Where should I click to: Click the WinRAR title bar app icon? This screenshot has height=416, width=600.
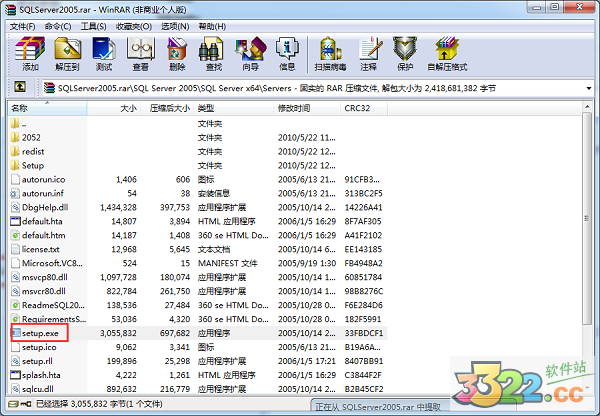tap(10, 9)
